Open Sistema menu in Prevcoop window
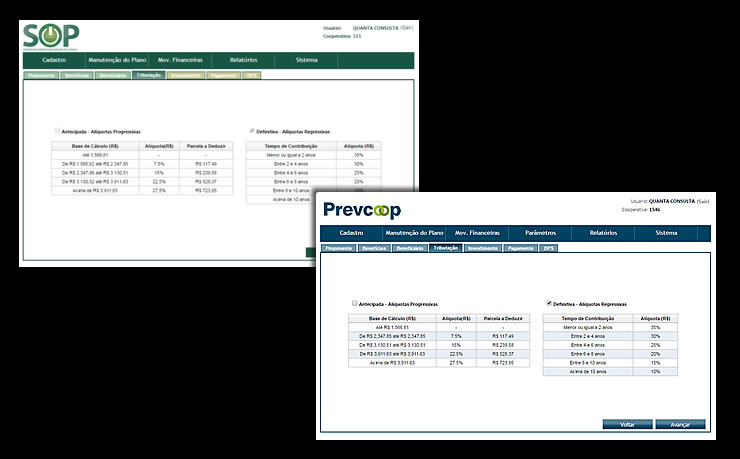The height and width of the screenshot is (459, 740). coord(666,233)
